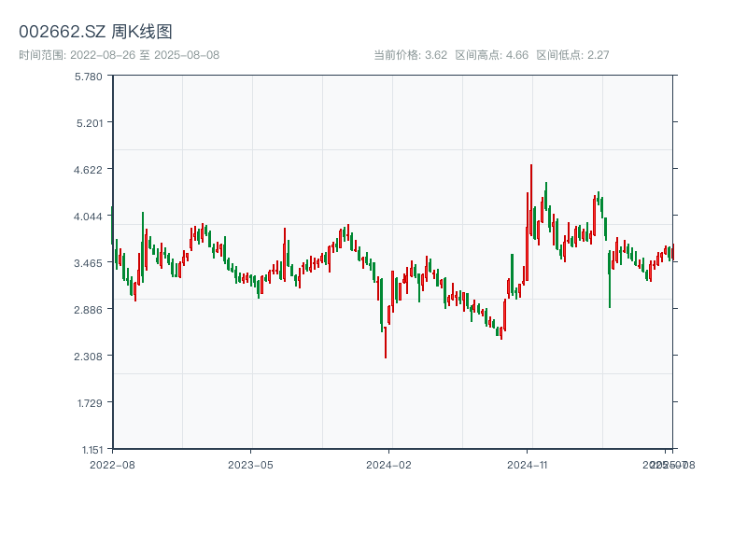Screen dimensions: 747x560
Task: Select the 2023-05 date on x-axis
Action: [250, 464]
